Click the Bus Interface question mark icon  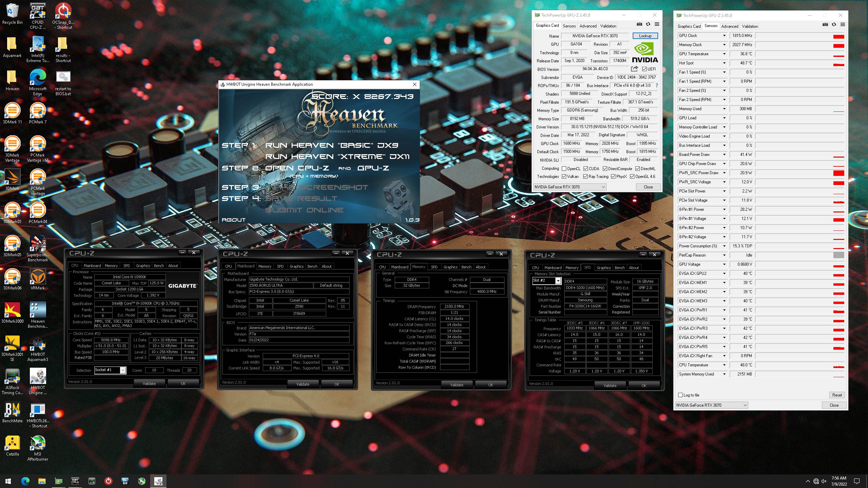(x=657, y=85)
